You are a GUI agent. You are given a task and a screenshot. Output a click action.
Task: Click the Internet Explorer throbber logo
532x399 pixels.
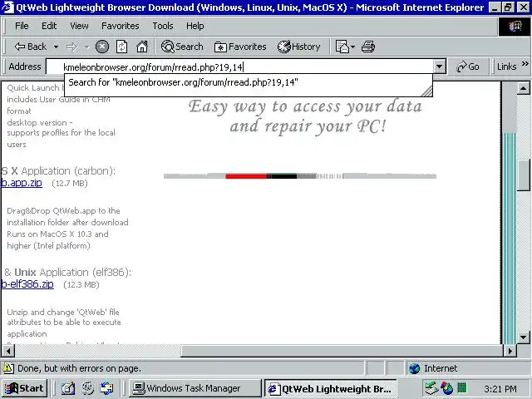point(515,27)
